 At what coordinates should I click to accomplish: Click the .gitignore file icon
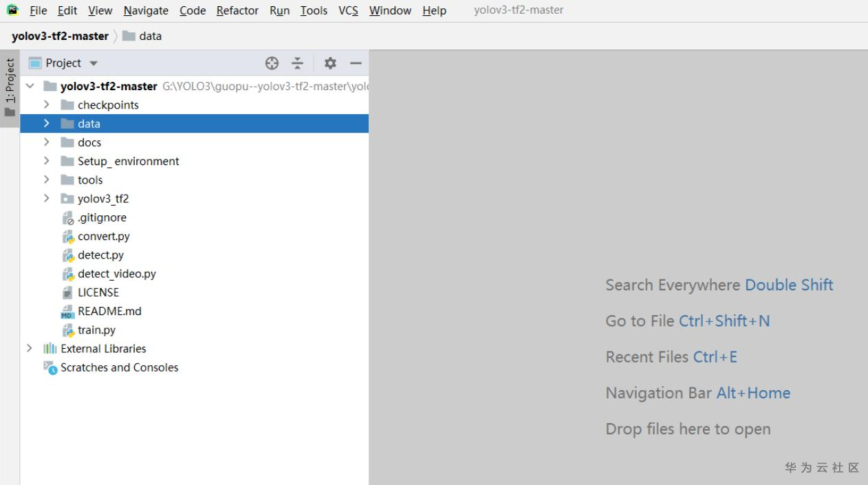coord(68,218)
